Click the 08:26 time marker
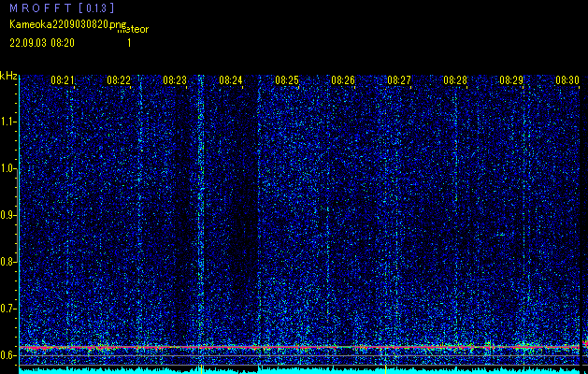This screenshot has width=588, height=374. pos(343,79)
